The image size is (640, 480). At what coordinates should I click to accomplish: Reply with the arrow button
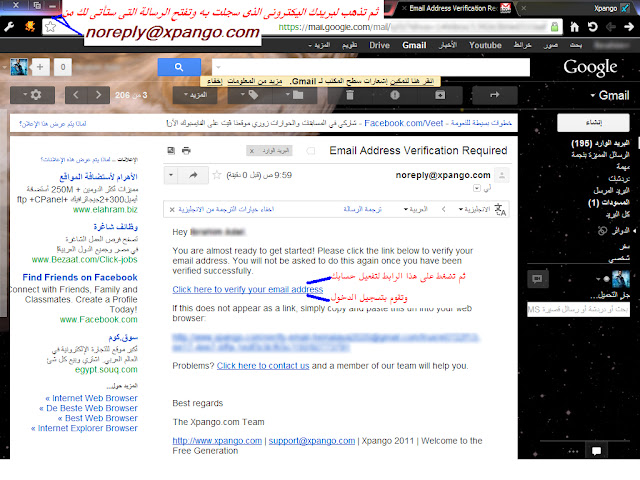(x=193, y=175)
